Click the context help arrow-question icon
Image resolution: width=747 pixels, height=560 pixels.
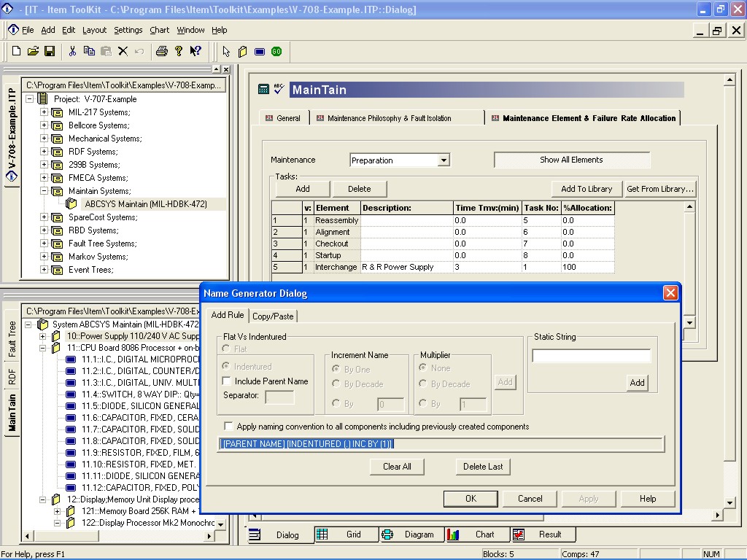(196, 51)
